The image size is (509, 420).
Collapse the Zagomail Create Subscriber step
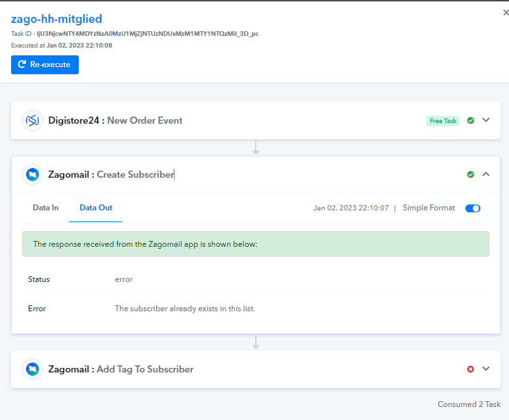click(x=486, y=174)
